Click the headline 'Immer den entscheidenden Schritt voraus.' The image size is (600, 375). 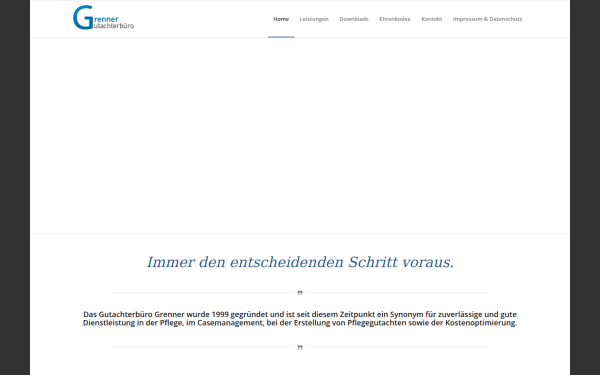pos(300,262)
